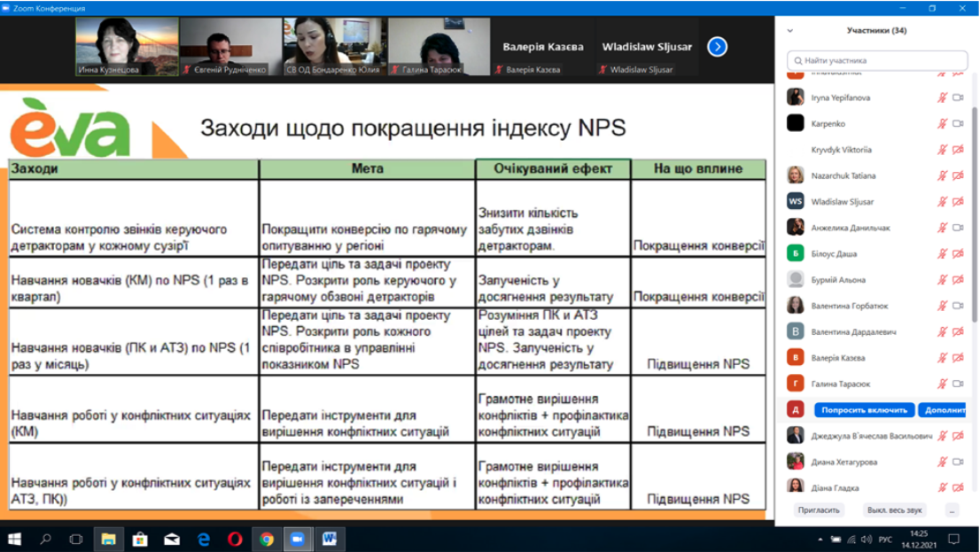The width and height of the screenshot is (980, 552).
Task: Click the video status icon for Диана Хетагурова
Action: pyautogui.click(x=958, y=462)
